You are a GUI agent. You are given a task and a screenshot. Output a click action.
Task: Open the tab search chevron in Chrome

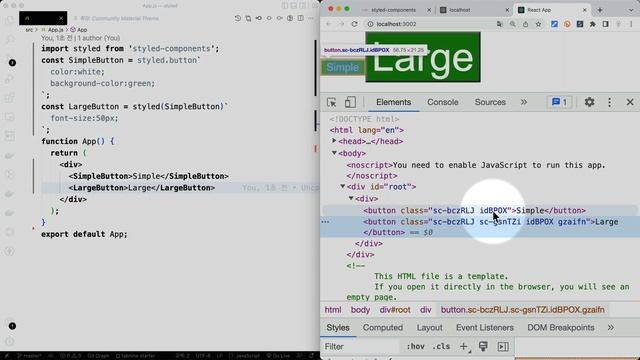click(632, 10)
